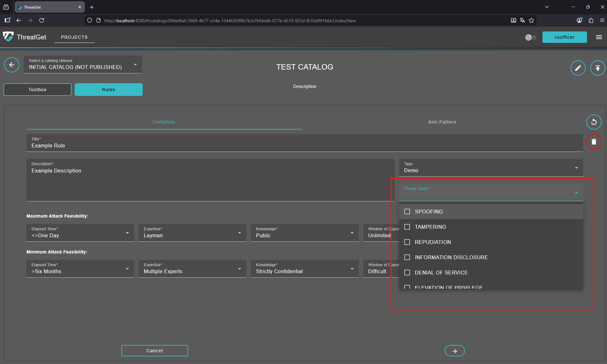This screenshot has width=607, height=364.
Task: Check the TAMPERING checkbox
Action: [x=407, y=227]
